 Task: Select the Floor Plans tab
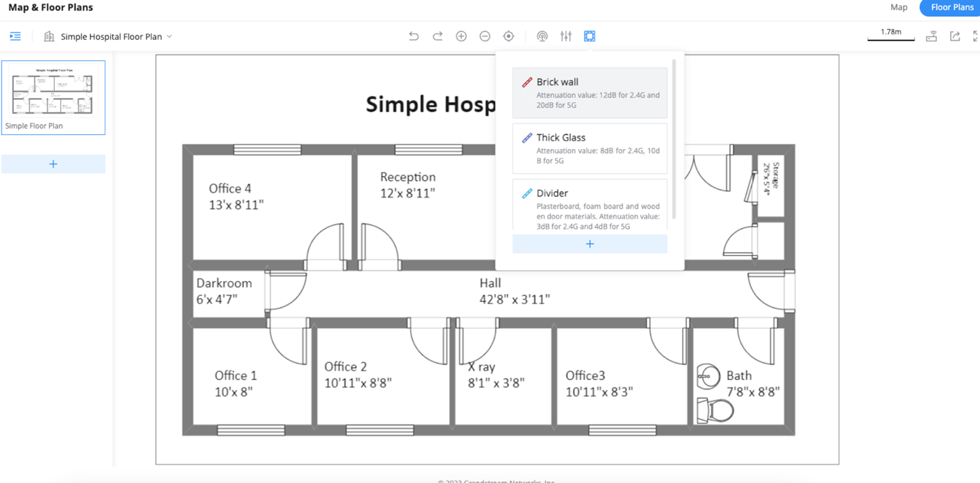point(952,7)
